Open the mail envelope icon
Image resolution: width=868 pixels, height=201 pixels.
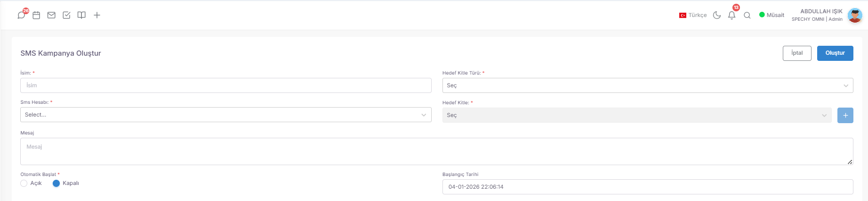51,15
